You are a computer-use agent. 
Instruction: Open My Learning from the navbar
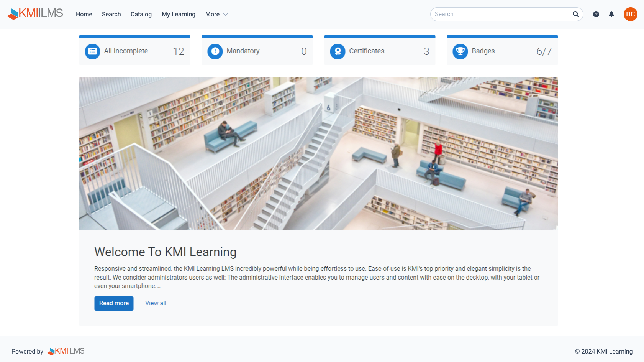pyautogui.click(x=179, y=14)
